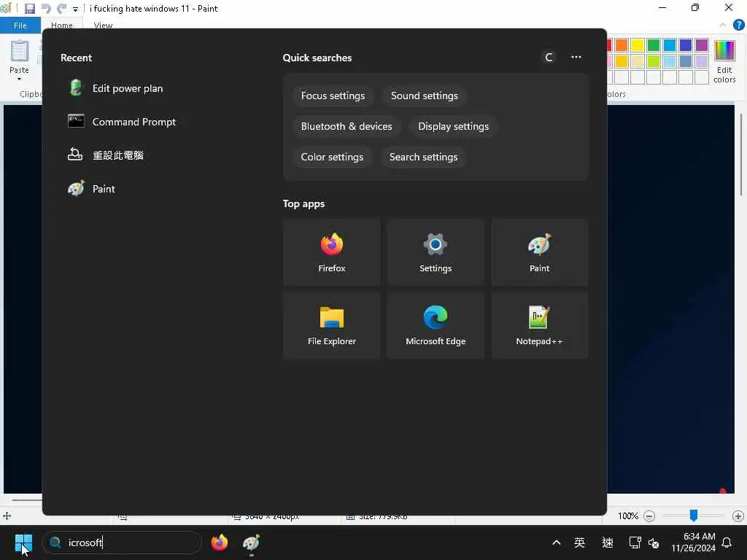
Task: Open Notepad++ tile in Top apps
Action: 539,325
